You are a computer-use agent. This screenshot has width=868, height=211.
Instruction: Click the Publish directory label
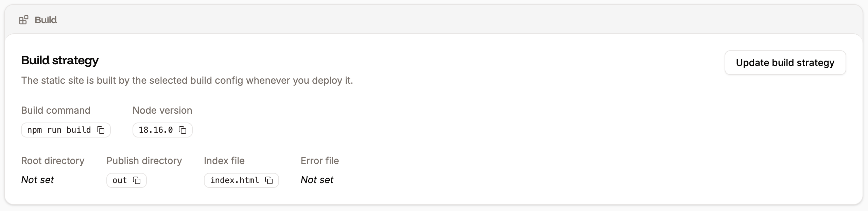click(x=144, y=161)
